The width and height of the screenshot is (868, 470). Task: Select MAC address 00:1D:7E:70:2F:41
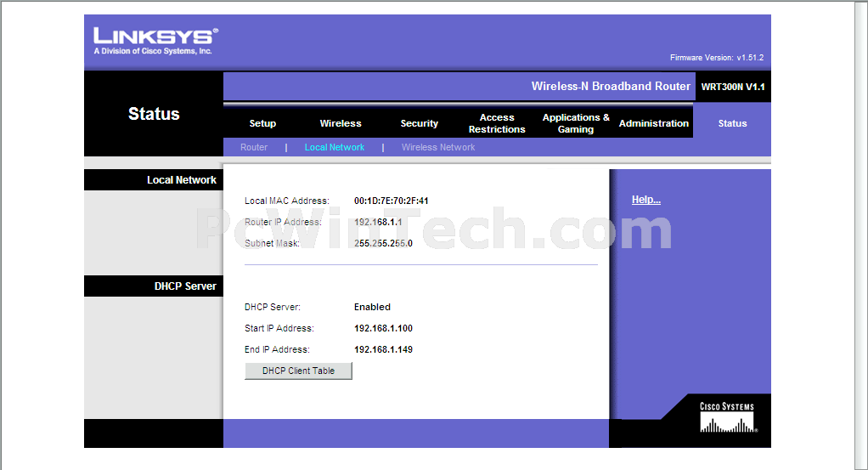coord(391,201)
